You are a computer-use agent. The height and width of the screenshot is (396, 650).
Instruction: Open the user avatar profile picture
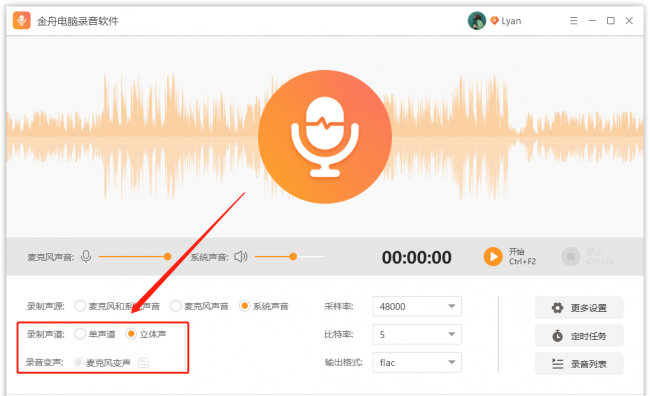[x=477, y=21]
